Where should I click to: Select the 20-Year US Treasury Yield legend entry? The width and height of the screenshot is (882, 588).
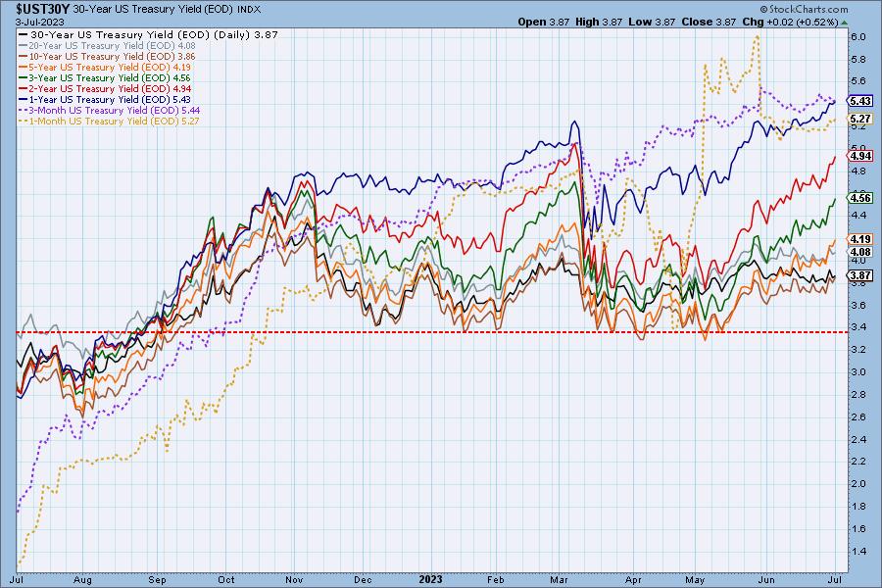pyautogui.click(x=108, y=46)
